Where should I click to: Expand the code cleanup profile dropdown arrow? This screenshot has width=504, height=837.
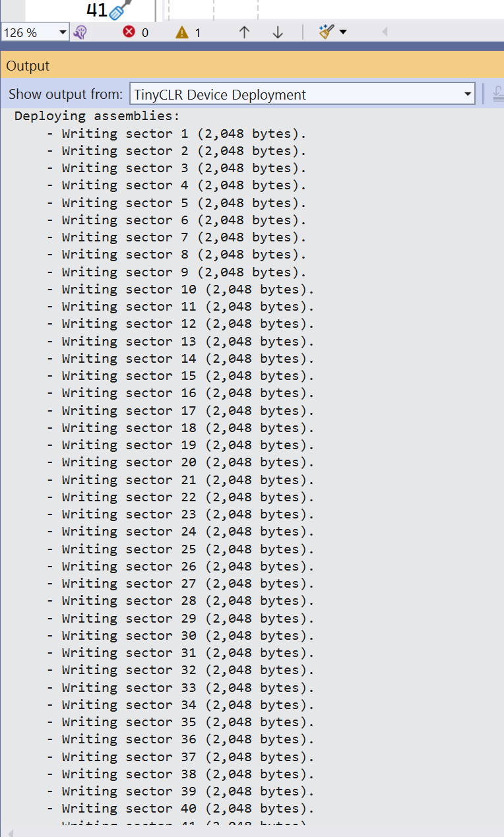343,32
